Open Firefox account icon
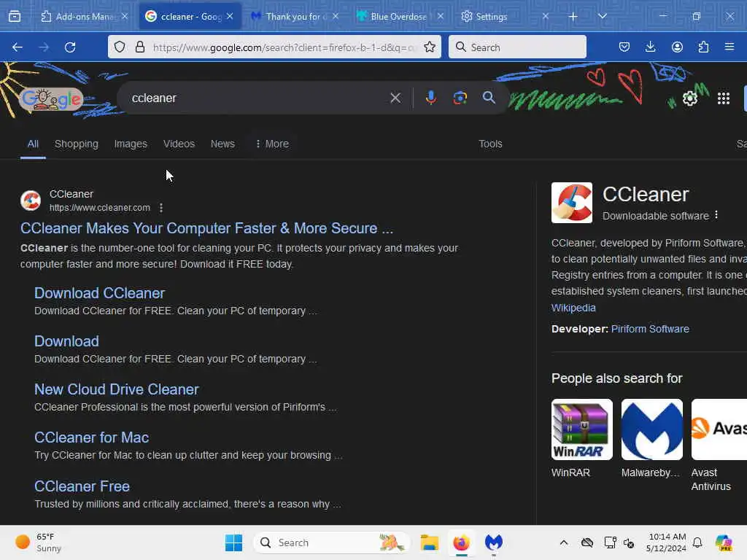The height and width of the screenshot is (560, 747). tap(677, 47)
